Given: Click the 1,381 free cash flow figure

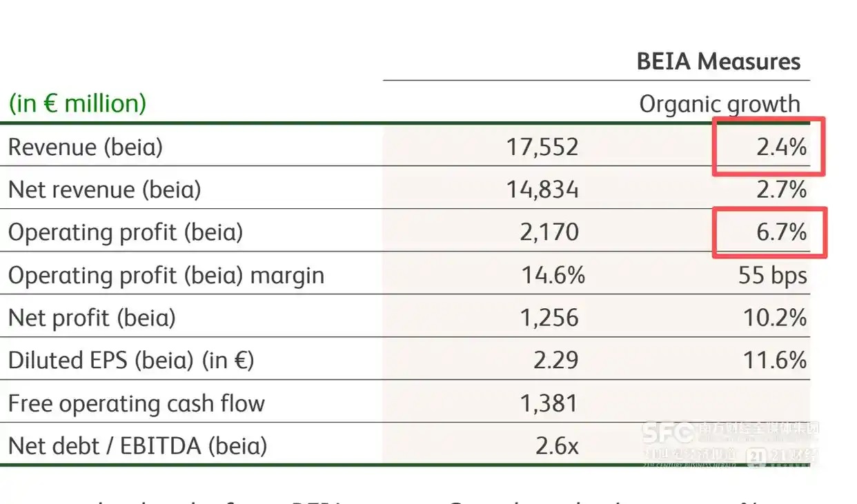Looking at the screenshot, I should click(x=549, y=403).
